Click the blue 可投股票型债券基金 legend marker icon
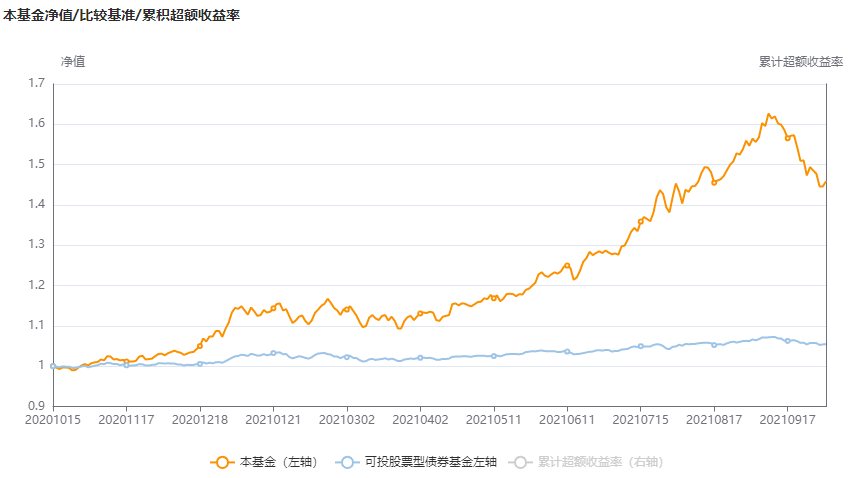The image size is (854, 478). pyautogui.click(x=348, y=462)
